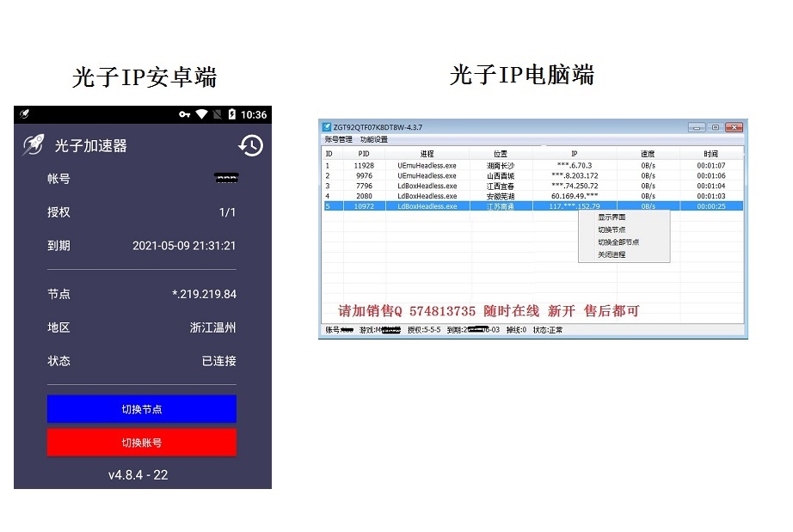
Task: Tap the history clock icon in the app header
Action: (250, 145)
